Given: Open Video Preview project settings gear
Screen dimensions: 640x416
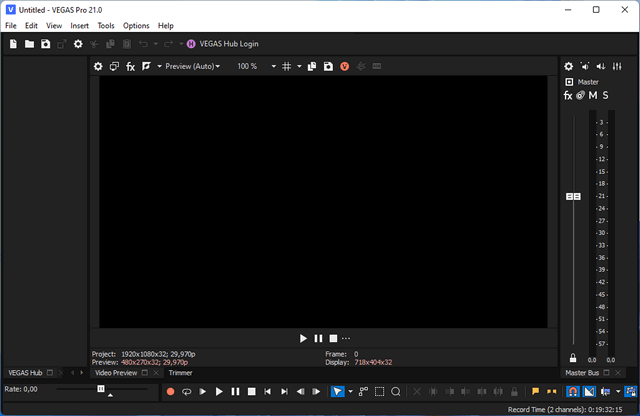Looking at the screenshot, I should pos(98,66).
